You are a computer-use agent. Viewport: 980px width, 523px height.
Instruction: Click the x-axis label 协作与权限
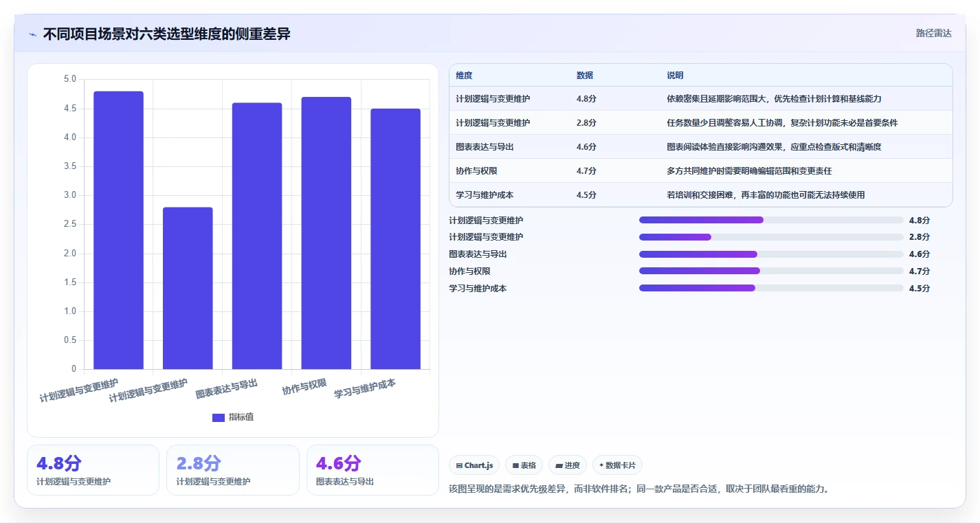[x=304, y=387]
